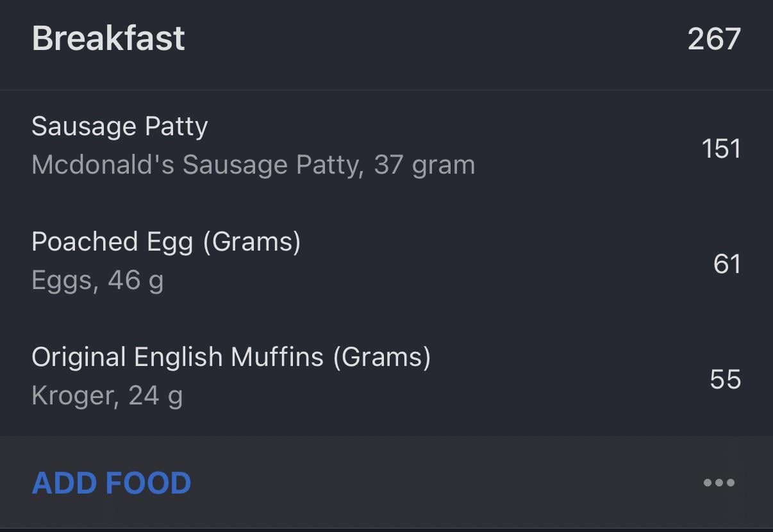This screenshot has height=532, width=773.
Task: Tap the 24 g serving amount
Action: (156, 395)
